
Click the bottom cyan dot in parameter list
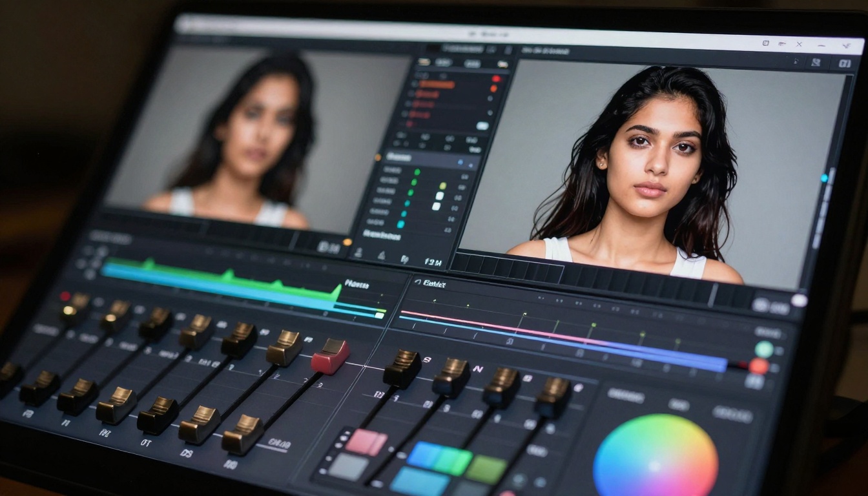400,224
